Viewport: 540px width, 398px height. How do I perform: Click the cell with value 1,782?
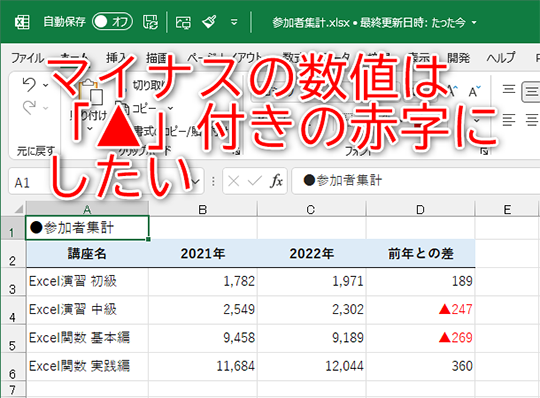203,282
